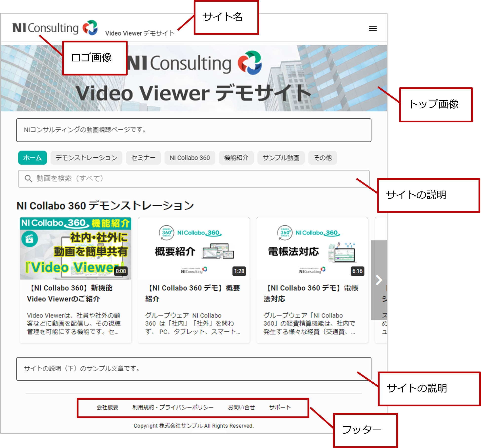Click the NI Collabo 360 デモンストレーション heading
The height and width of the screenshot is (448, 481).
click(x=105, y=205)
